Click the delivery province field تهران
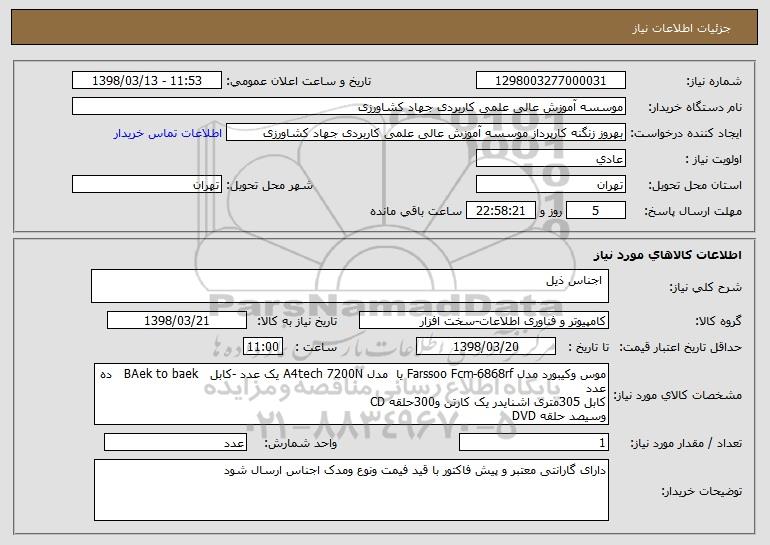The height and width of the screenshot is (545, 770). [550, 185]
